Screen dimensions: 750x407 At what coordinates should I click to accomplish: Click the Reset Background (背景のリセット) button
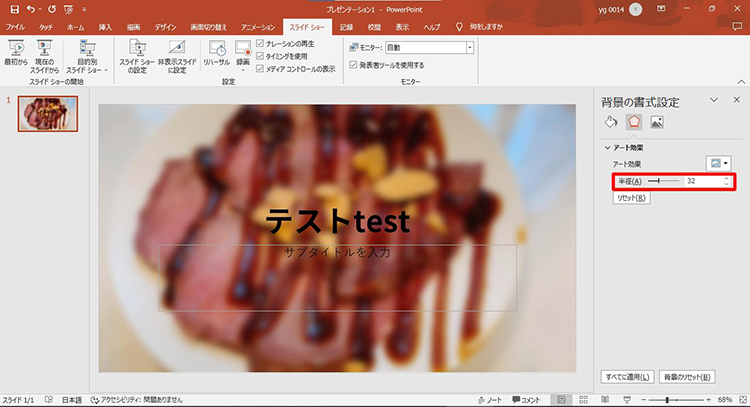(689, 378)
